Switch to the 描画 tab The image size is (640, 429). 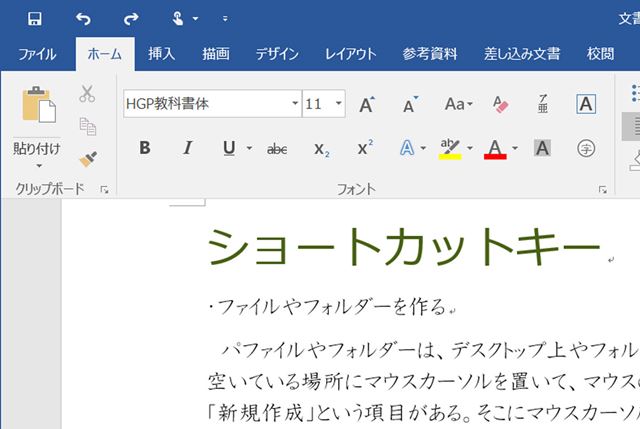tap(216, 54)
